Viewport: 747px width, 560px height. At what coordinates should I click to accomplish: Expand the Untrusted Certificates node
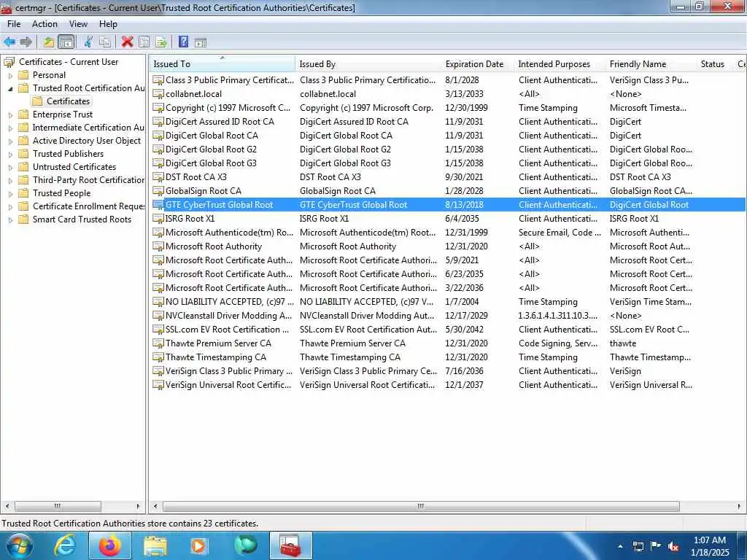pyautogui.click(x=10, y=167)
